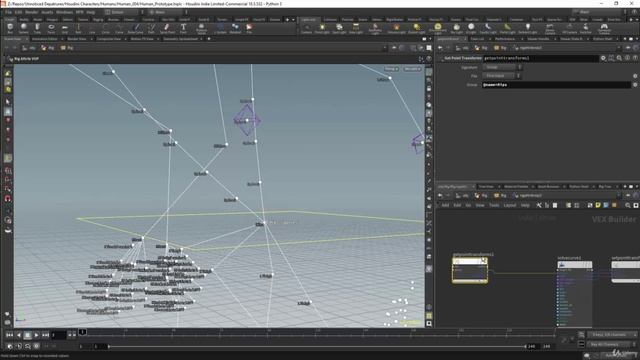Screen dimensions: 640x360
Task: Add a Spot Light from the shelf
Action: click(x=339, y=28)
